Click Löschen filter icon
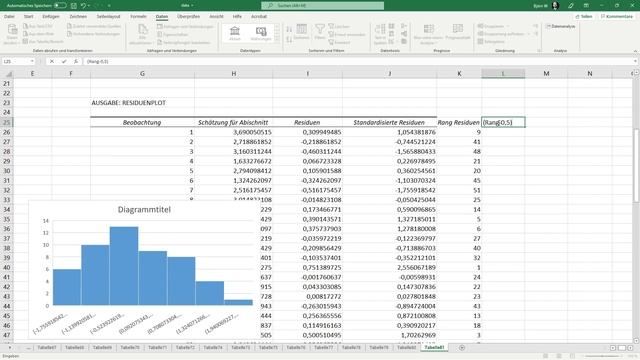This screenshot has height=360, width=640. (331, 27)
